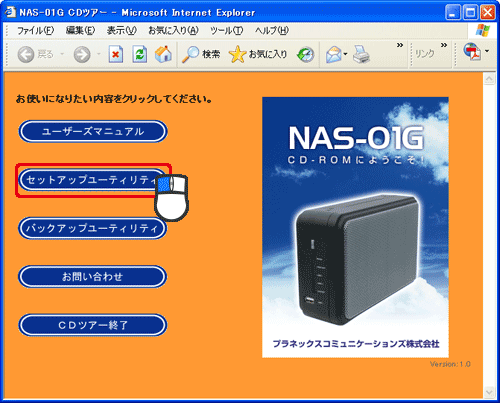Click the Internet Explorer page icon in title bar
This screenshot has width=500, height=403.
pos(11,12)
